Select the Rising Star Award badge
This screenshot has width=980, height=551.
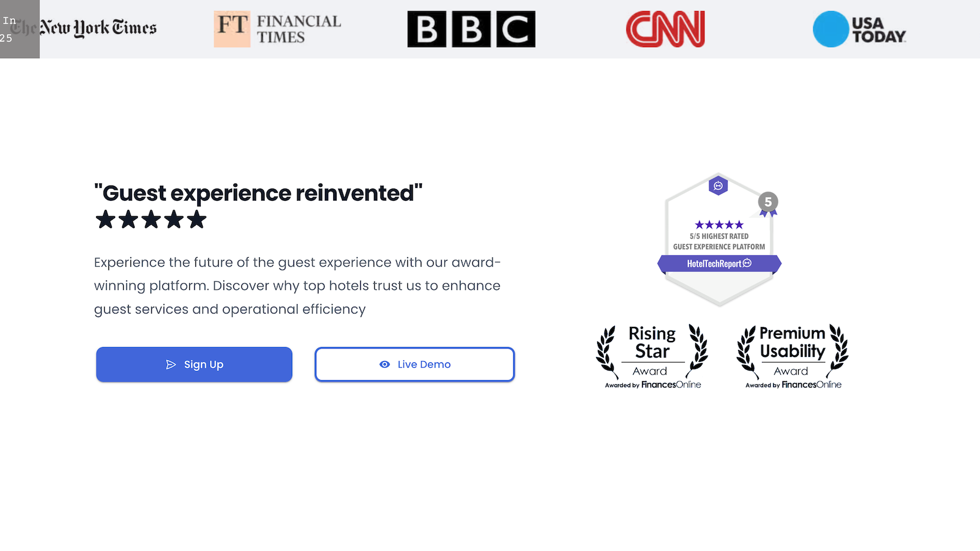pyautogui.click(x=652, y=356)
